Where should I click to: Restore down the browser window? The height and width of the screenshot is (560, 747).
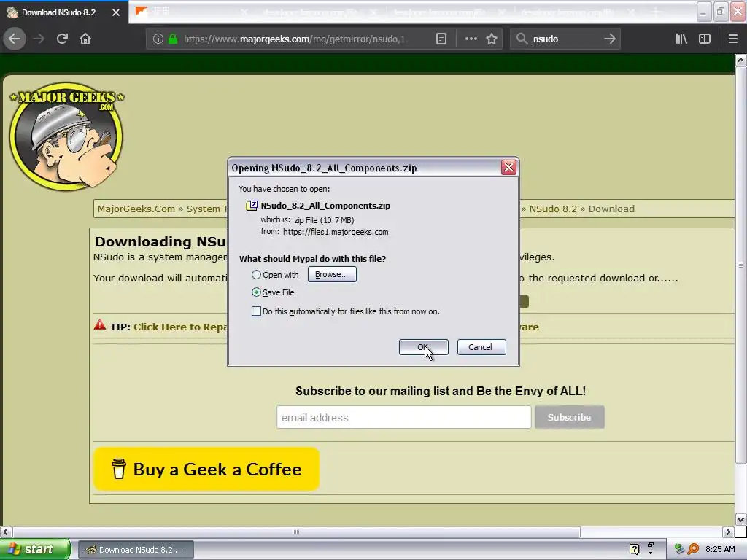tap(721, 12)
